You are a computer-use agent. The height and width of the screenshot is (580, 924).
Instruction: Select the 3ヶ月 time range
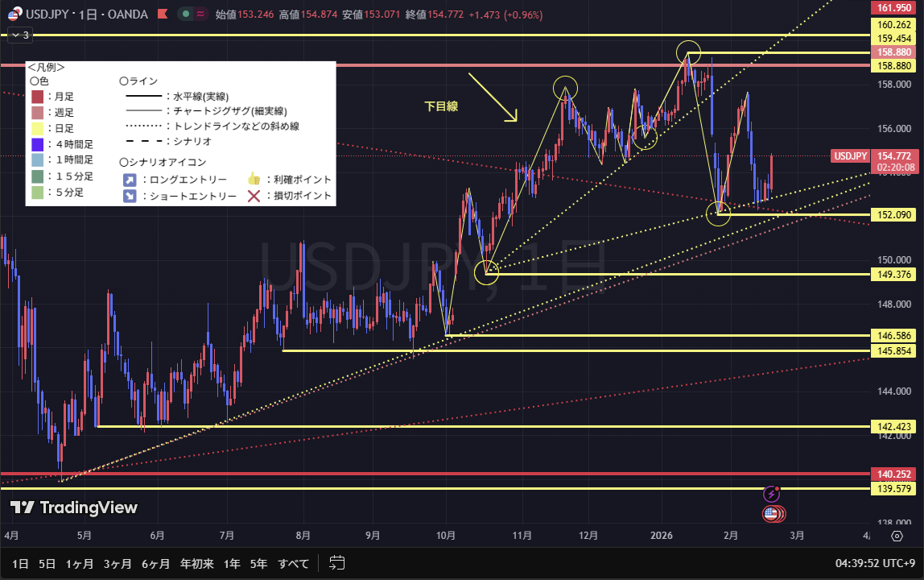(118, 563)
